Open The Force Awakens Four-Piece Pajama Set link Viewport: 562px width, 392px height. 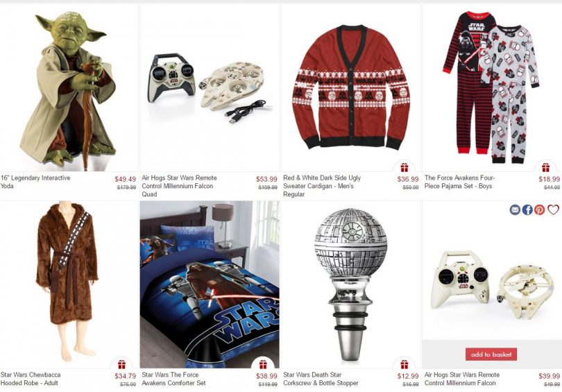click(x=459, y=182)
